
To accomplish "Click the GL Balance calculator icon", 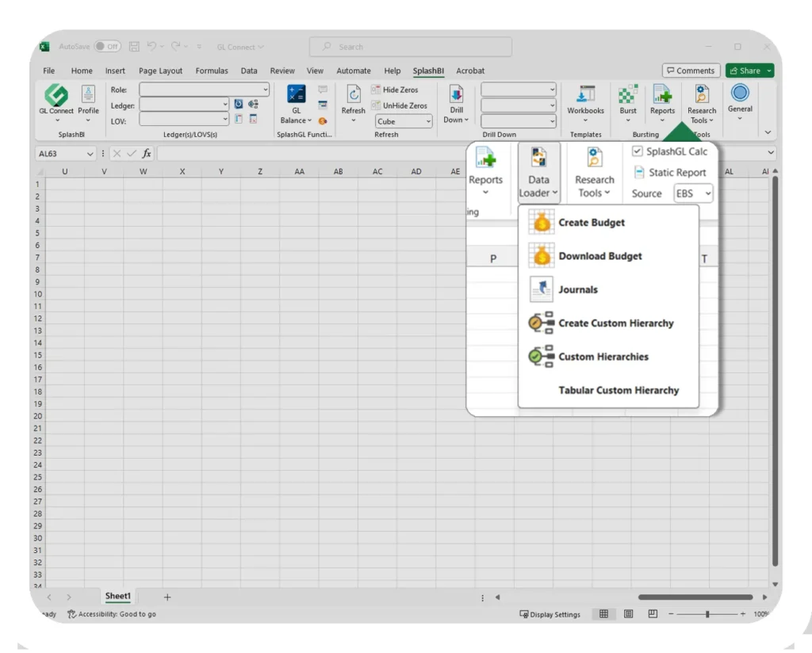I will pyautogui.click(x=296, y=94).
